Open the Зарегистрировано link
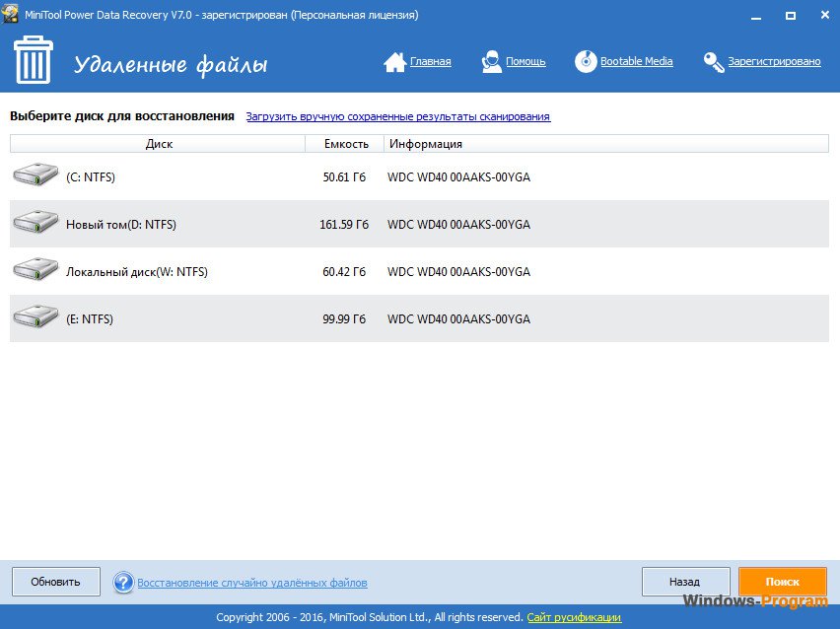Screen dimensions: 840x629 click(x=774, y=61)
